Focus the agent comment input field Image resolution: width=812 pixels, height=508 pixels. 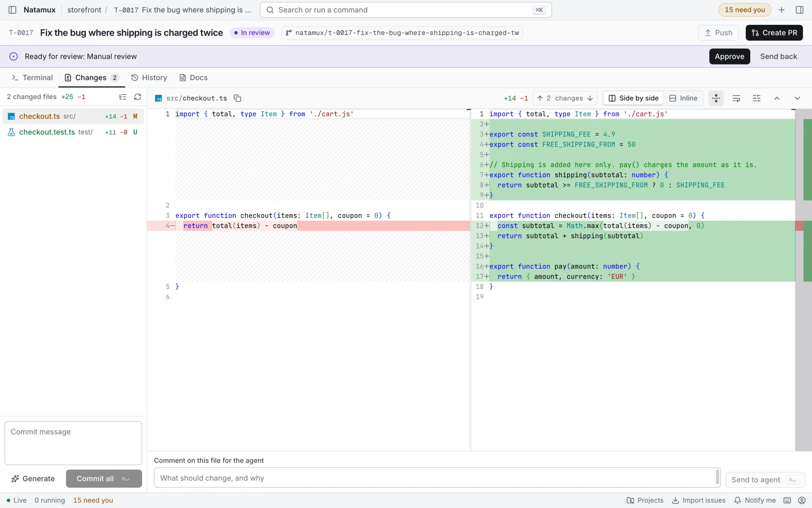pyautogui.click(x=437, y=478)
